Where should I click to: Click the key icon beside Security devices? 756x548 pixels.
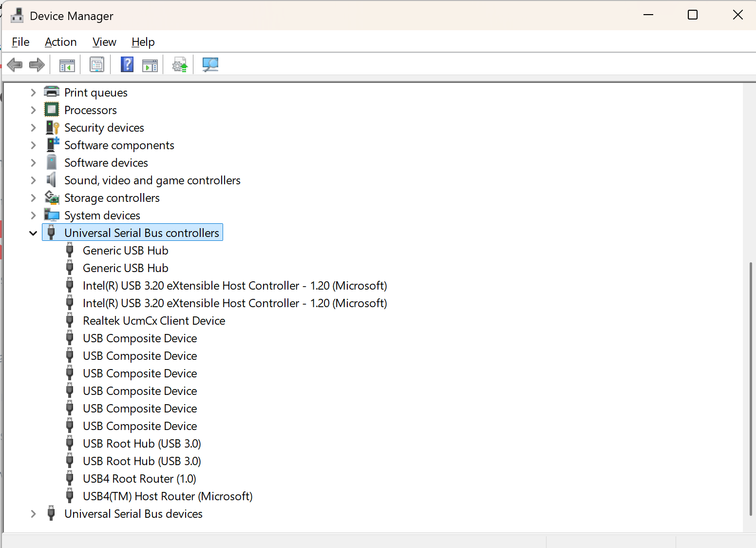52,127
